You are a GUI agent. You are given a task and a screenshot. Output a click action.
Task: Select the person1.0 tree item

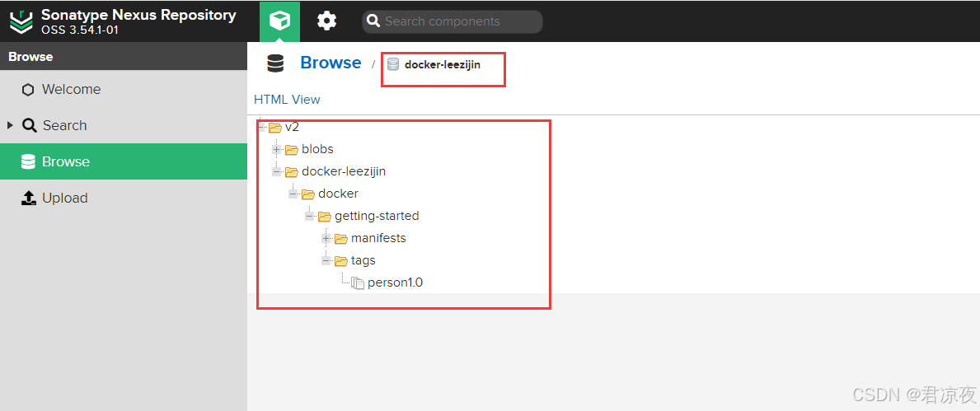point(395,283)
